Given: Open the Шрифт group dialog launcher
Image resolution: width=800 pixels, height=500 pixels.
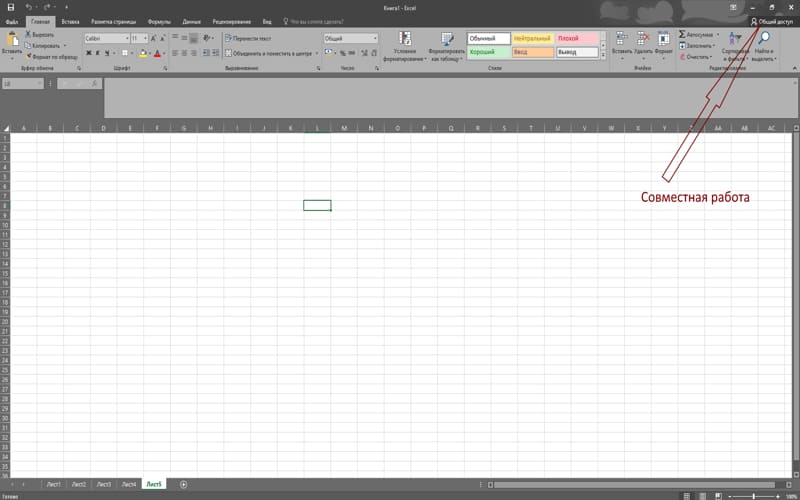Looking at the screenshot, I should click(165, 68).
